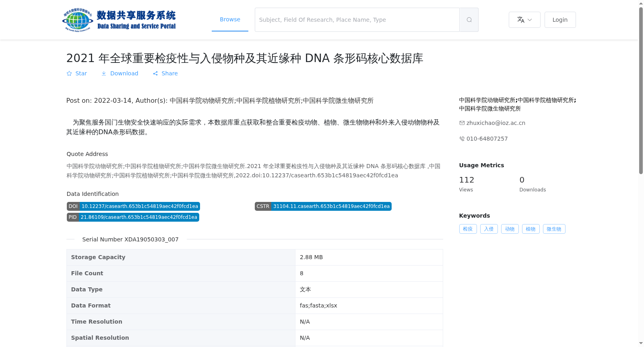Click the Data Identification heading
Image resolution: width=644 pixels, height=347 pixels.
(93, 194)
